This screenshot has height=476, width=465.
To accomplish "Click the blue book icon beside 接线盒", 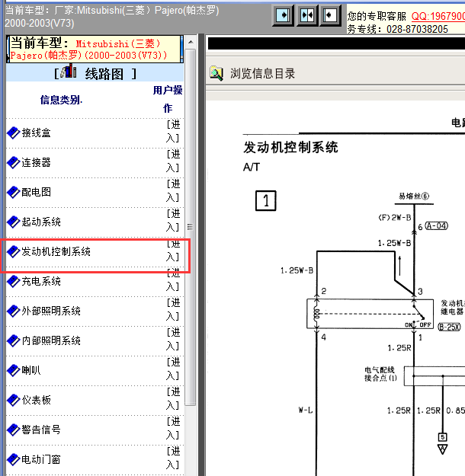I will point(14,133).
